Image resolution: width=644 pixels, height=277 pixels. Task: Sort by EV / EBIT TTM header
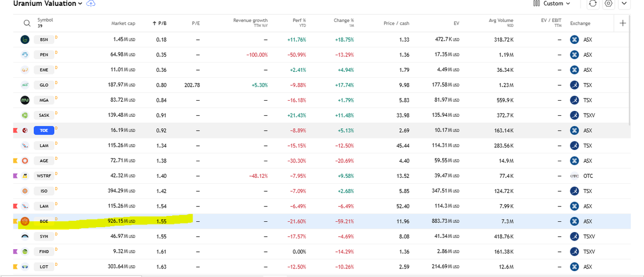(551, 22)
